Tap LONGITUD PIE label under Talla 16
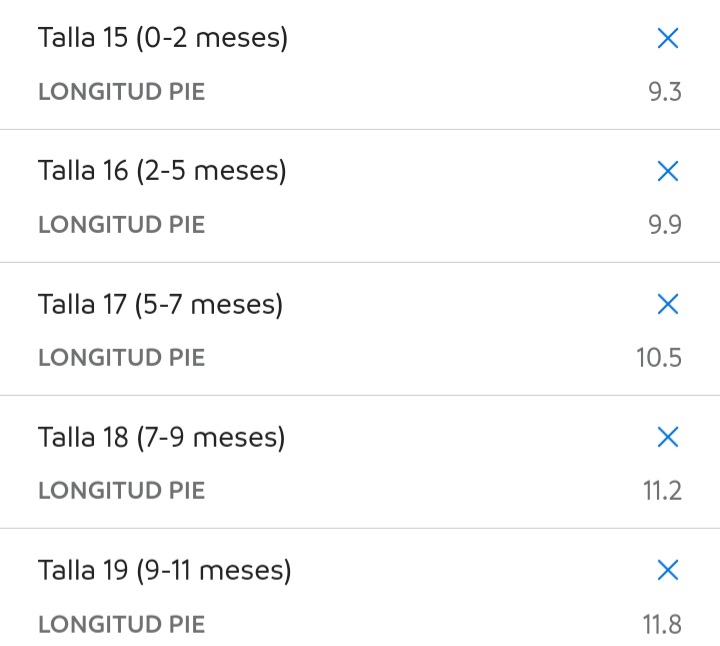Viewport: 720px width, 646px height. 121,225
